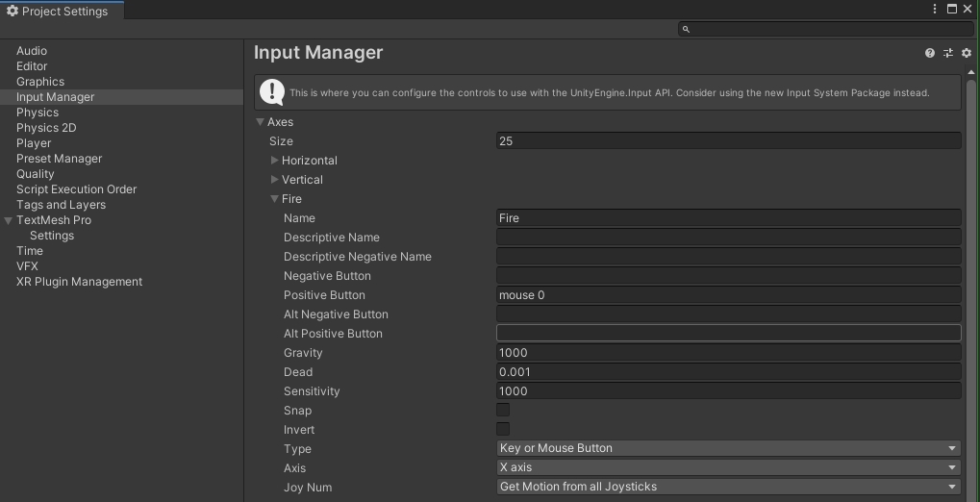Collapse the TextMesh Pro tree arrow

(x=8, y=220)
